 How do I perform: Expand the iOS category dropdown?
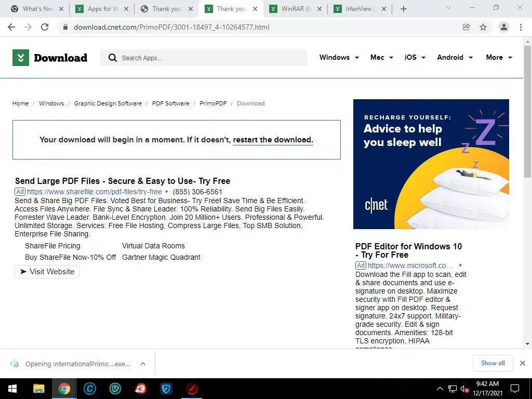pos(415,57)
